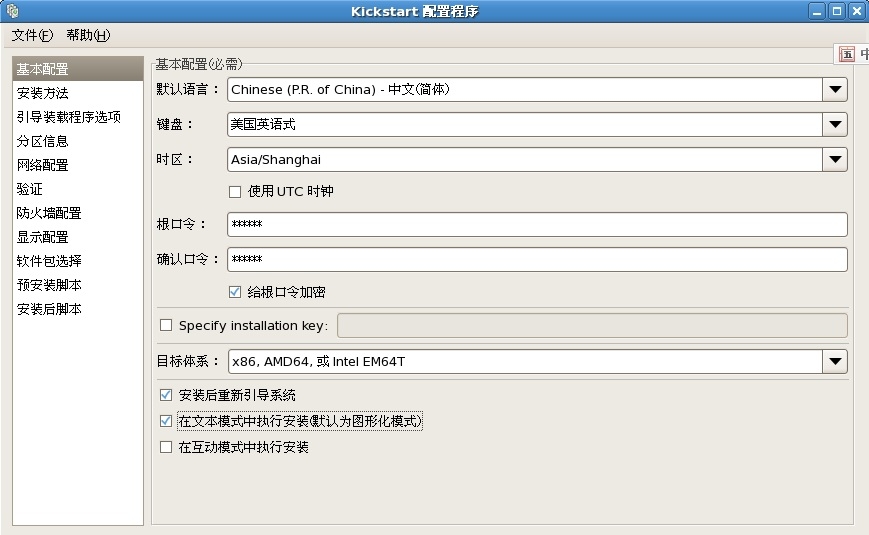Select 网络配置 in the sidebar

(78, 165)
